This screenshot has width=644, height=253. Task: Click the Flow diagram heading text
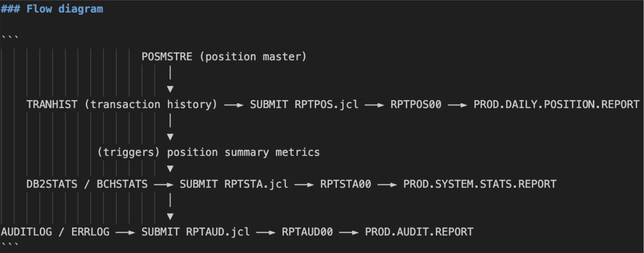(64, 9)
